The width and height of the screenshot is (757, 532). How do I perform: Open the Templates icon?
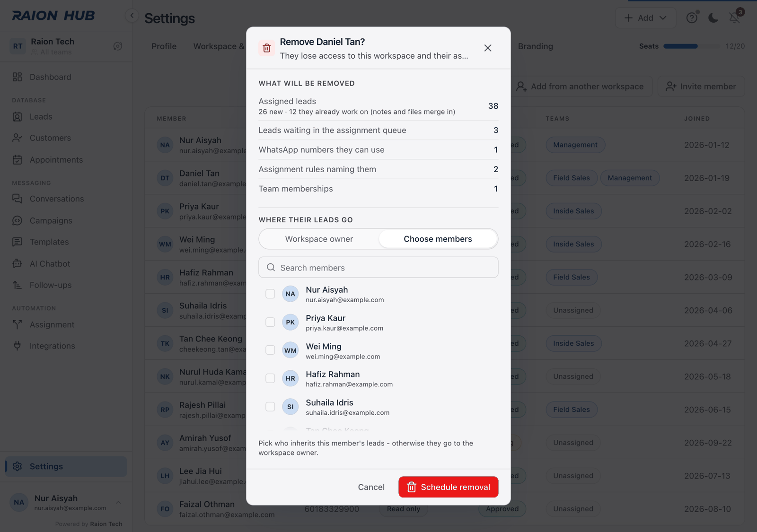pyautogui.click(x=18, y=242)
